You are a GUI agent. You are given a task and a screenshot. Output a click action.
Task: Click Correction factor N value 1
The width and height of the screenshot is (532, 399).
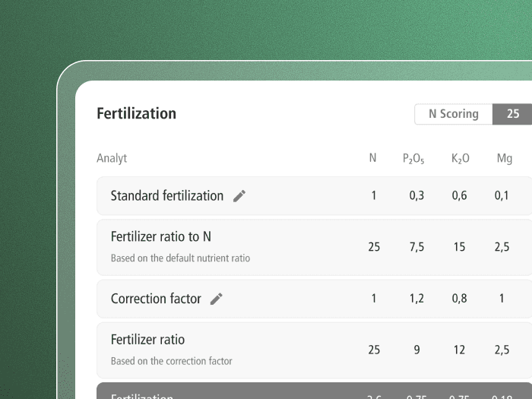pyautogui.click(x=373, y=299)
